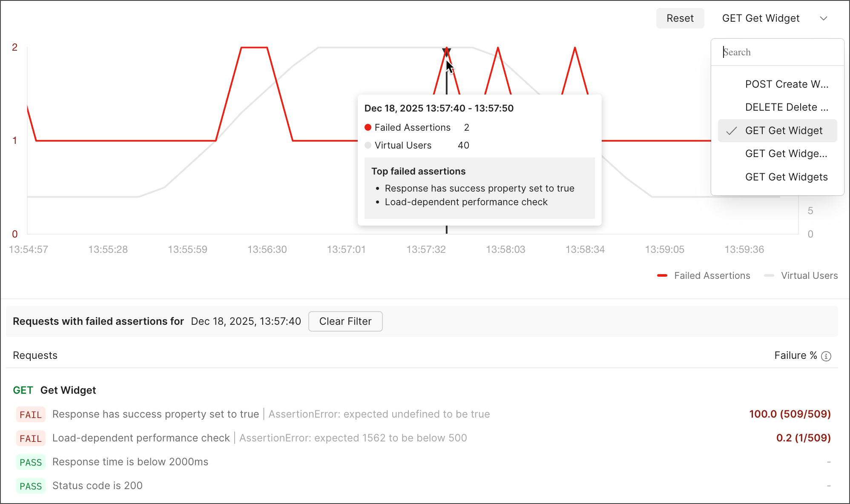Click the red Failed Assertions legend marker
The height and width of the screenshot is (504, 850).
coord(662,275)
